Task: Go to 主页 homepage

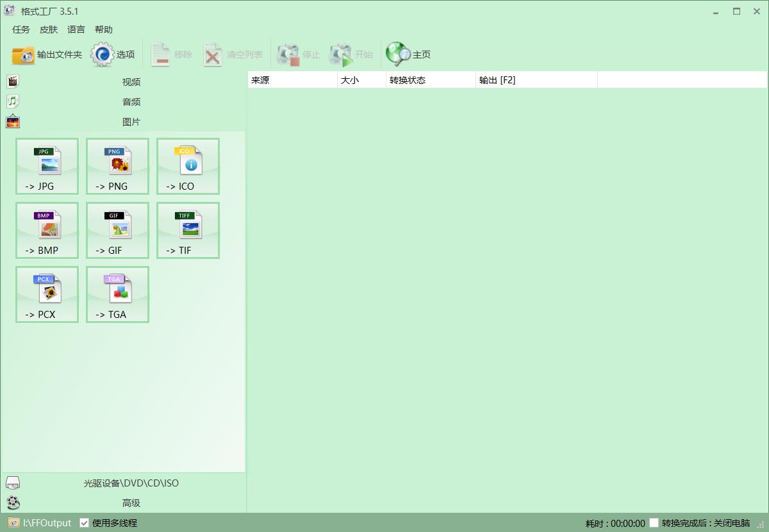Action: point(408,54)
